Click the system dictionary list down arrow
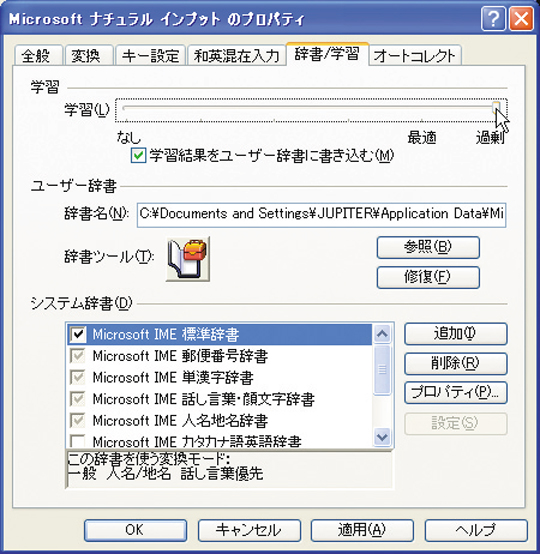Screen dimensions: 540x554 tap(382, 437)
